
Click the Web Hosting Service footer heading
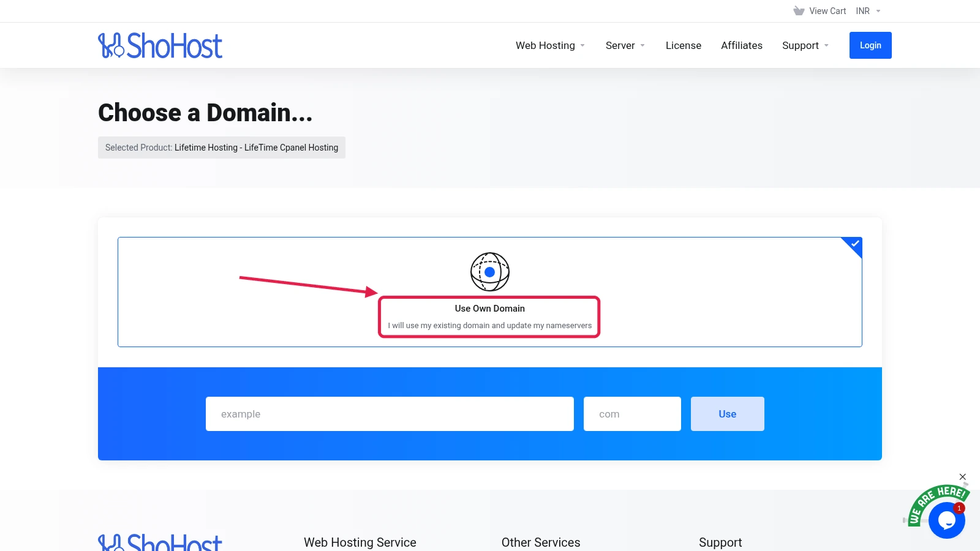(360, 542)
